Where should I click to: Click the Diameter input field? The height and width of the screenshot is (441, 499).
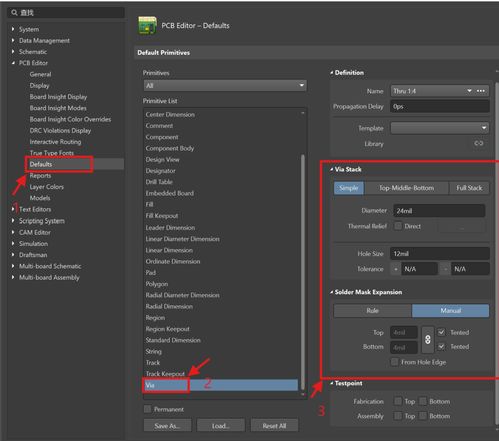pos(439,211)
